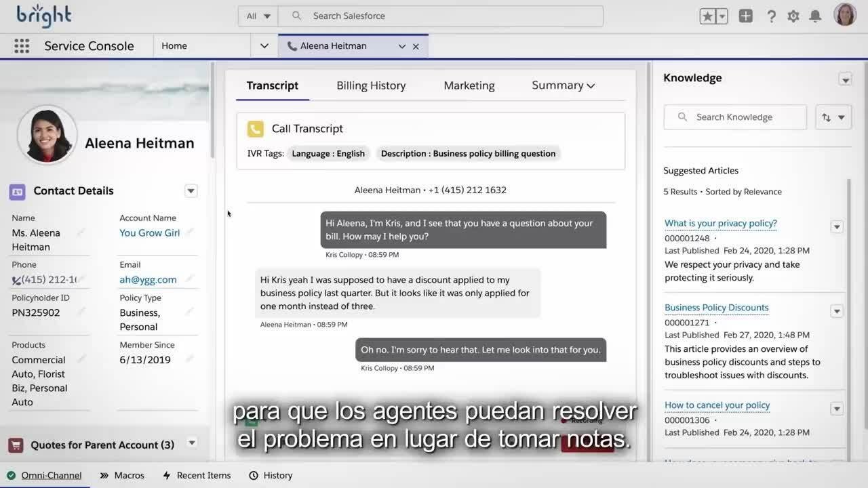Open the privacy policy article actions dropdown

(x=837, y=227)
